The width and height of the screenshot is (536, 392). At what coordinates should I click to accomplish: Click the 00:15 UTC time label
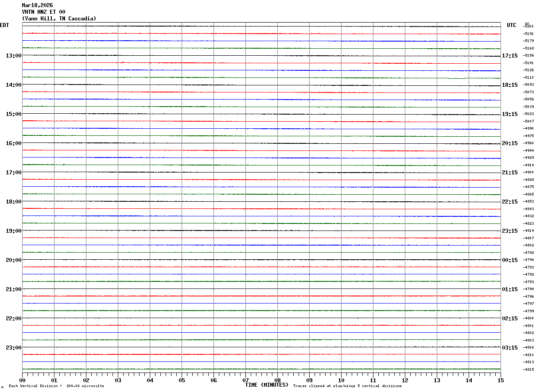[x=509, y=260]
